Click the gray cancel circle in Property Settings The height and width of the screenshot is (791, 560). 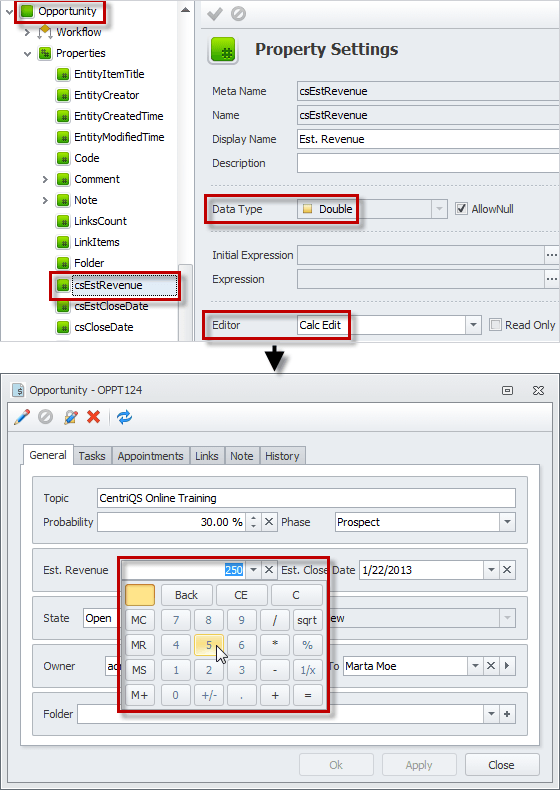[x=238, y=14]
